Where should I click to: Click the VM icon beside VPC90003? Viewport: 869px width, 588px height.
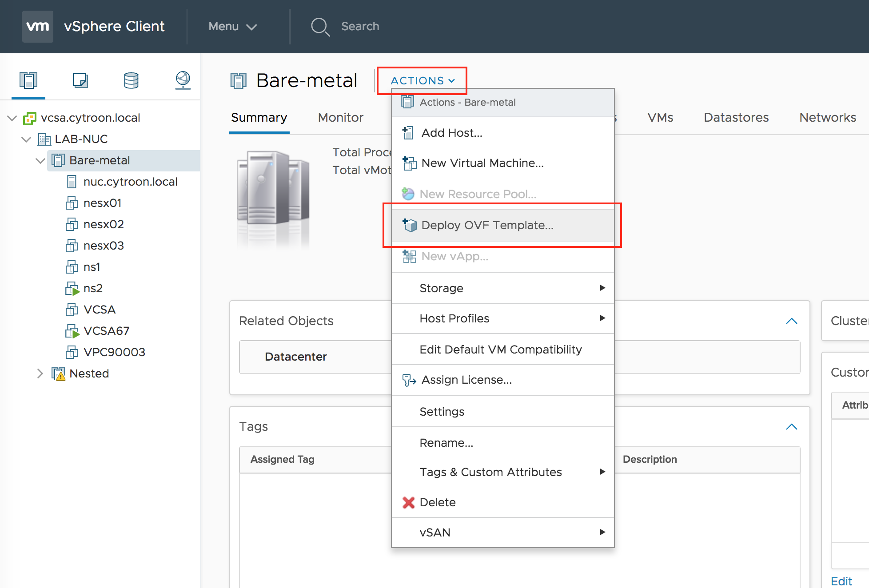click(72, 352)
